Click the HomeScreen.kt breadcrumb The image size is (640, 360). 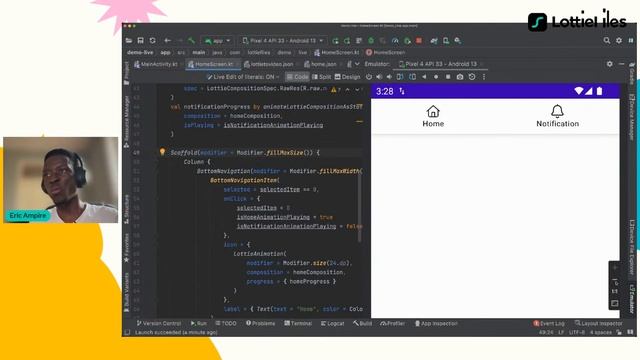tap(337, 52)
